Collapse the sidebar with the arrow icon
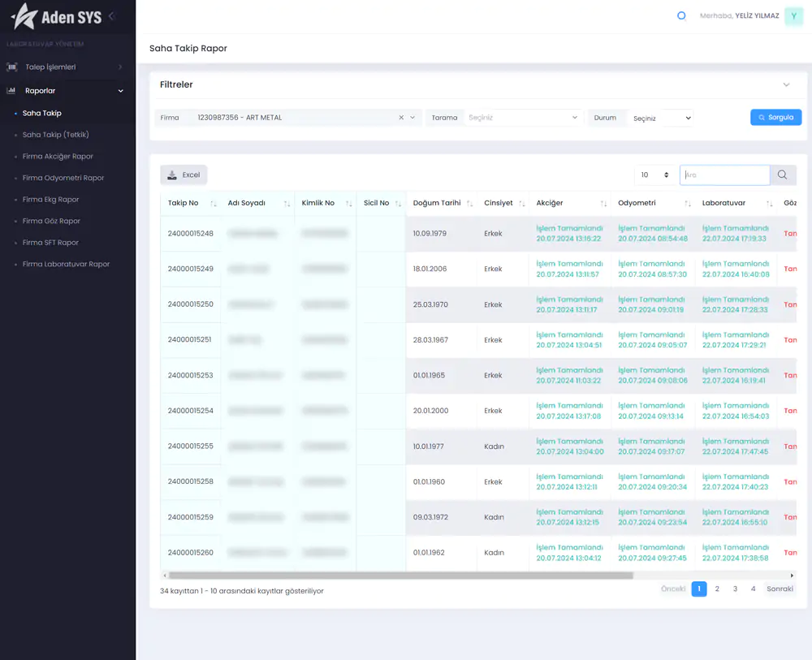The image size is (812, 660). tap(111, 16)
